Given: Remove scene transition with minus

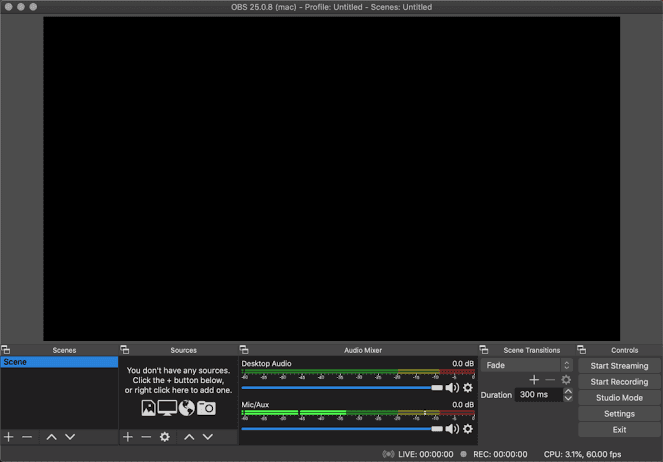Looking at the screenshot, I should click(x=550, y=380).
